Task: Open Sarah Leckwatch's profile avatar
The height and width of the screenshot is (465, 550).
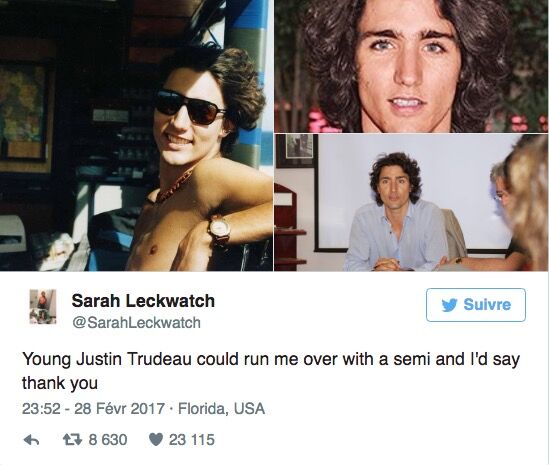Action: click(x=43, y=306)
